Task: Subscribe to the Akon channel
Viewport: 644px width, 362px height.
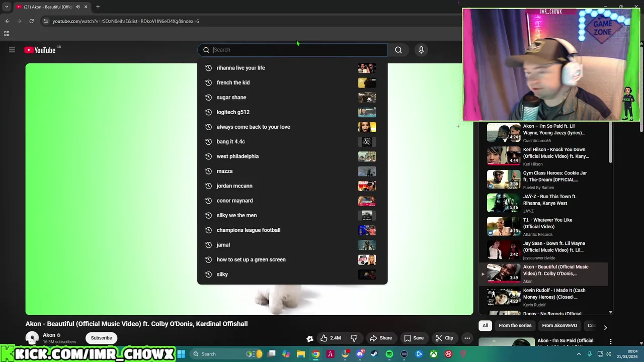Action: (x=101, y=338)
